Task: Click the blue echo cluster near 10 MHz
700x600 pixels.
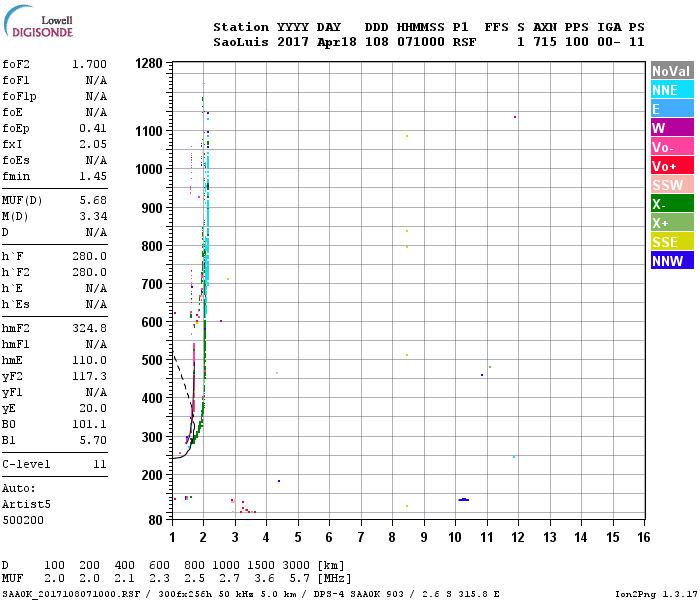Action: click(x=463, y=499)
